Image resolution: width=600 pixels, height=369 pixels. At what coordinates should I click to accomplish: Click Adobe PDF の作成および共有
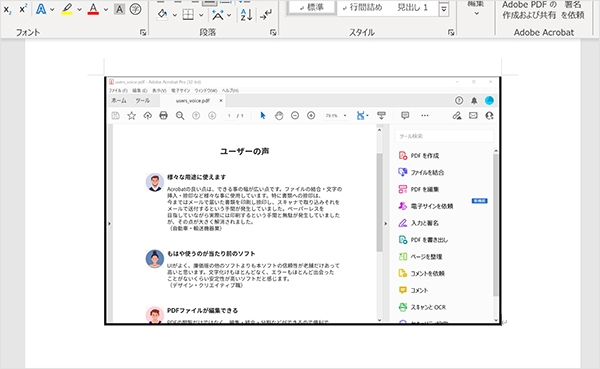529,10
